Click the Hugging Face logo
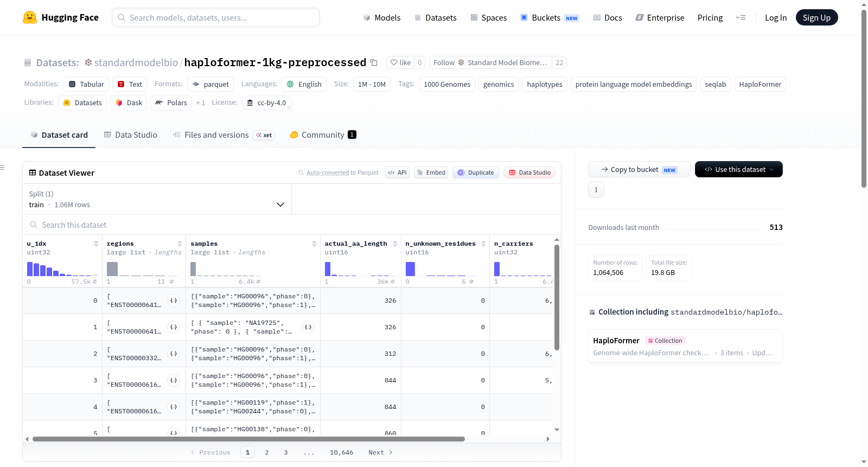This screenshot has width=868, height=467. coord(61,17)
